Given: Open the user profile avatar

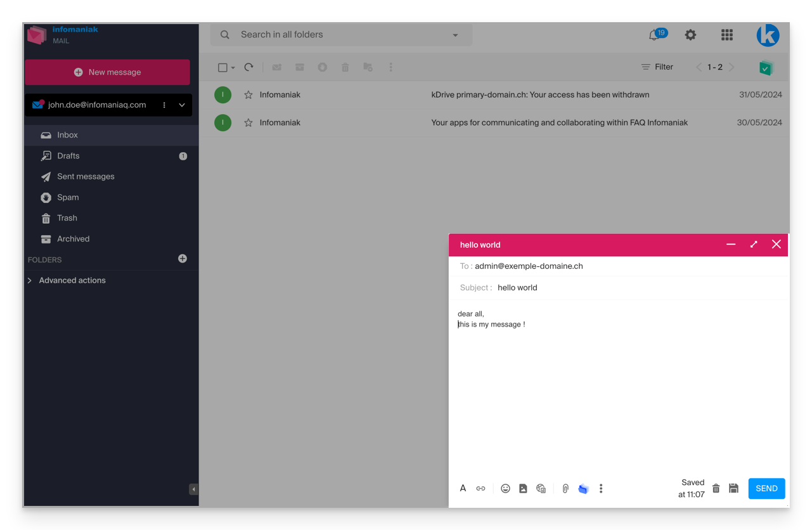Looking at the screenshot, I should click(x=768, y=35).
